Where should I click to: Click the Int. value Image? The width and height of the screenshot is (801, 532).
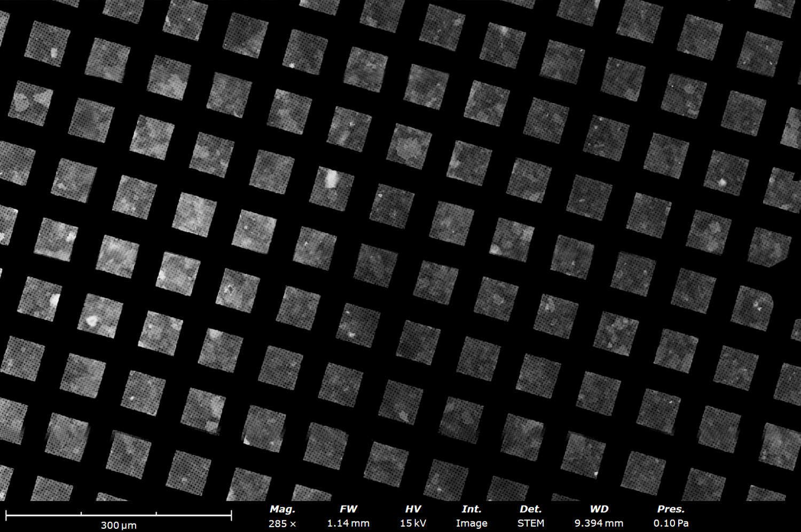(472, 524)
